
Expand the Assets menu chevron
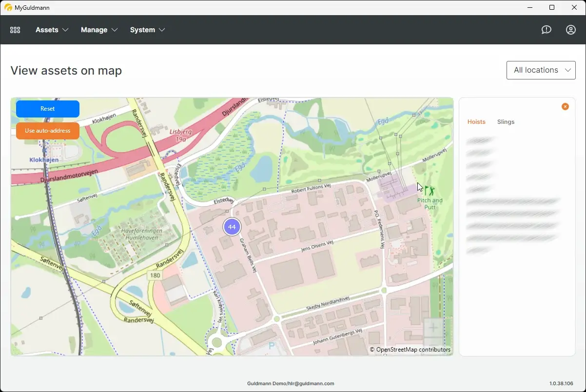click(66, 30)
